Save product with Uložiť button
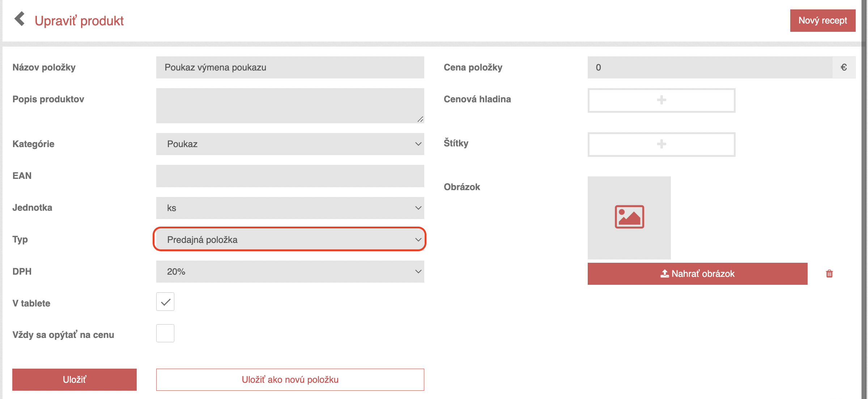The width and height of the screenshot is (868, 399). (75, 379)
